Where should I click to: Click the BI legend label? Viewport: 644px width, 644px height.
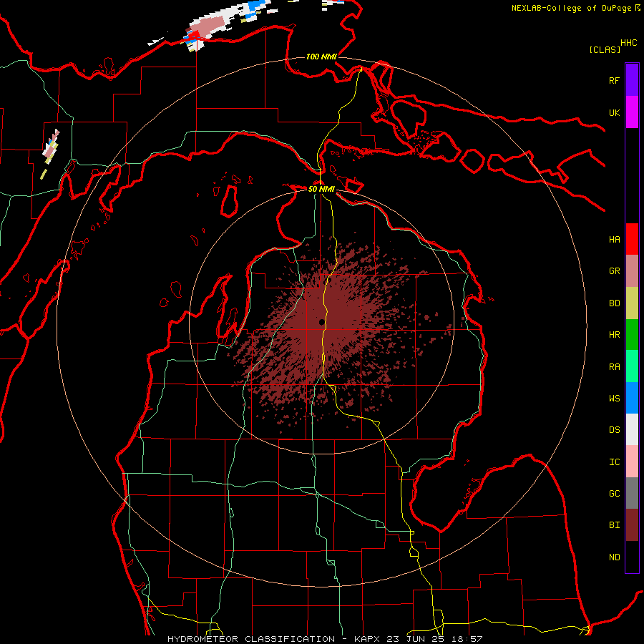point(614,525)
